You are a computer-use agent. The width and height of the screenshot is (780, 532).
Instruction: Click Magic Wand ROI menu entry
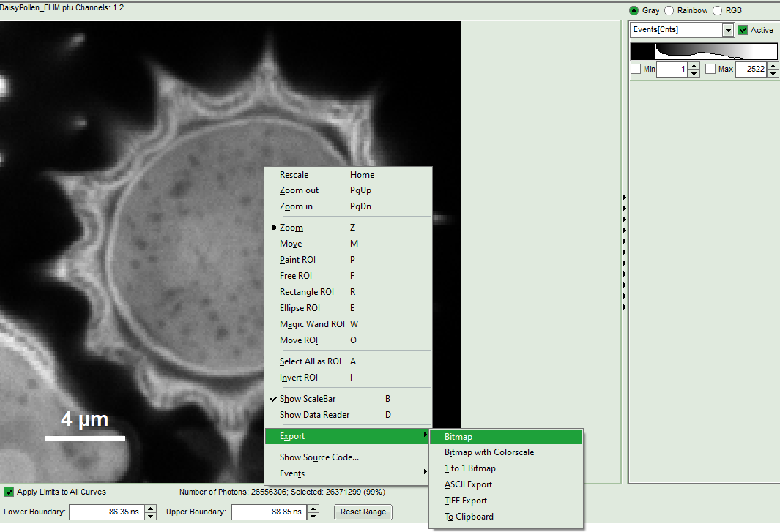point(312,324)
